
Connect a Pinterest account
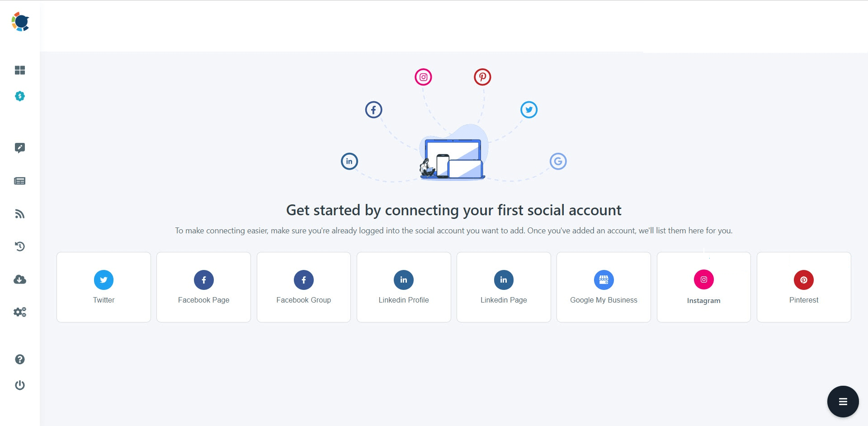click(804, 287)
